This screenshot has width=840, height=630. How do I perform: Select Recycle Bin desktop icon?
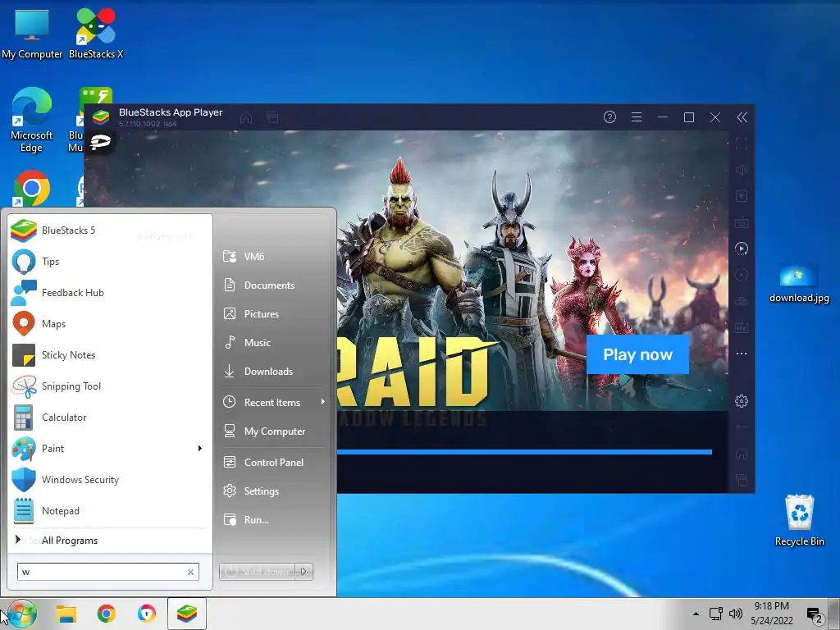pyautogui.click(x=799, y=519)
